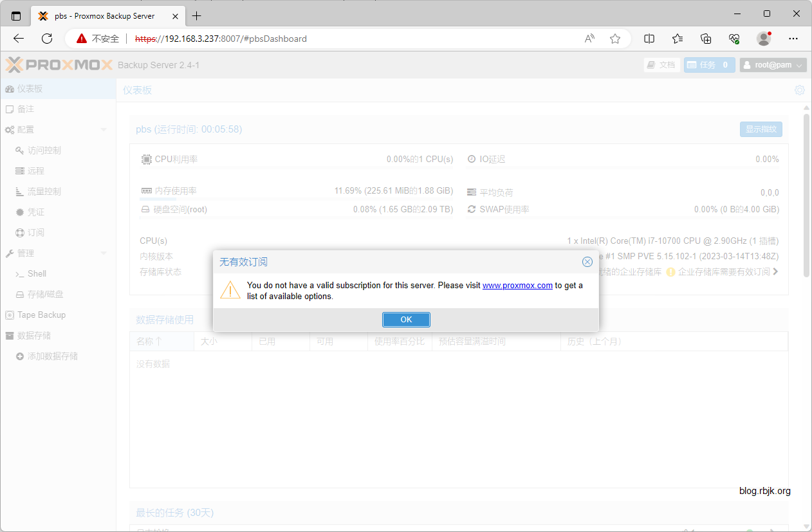Open the browser split screen icon
Viewport: 812px width, 532px height.
pos(649,39)
